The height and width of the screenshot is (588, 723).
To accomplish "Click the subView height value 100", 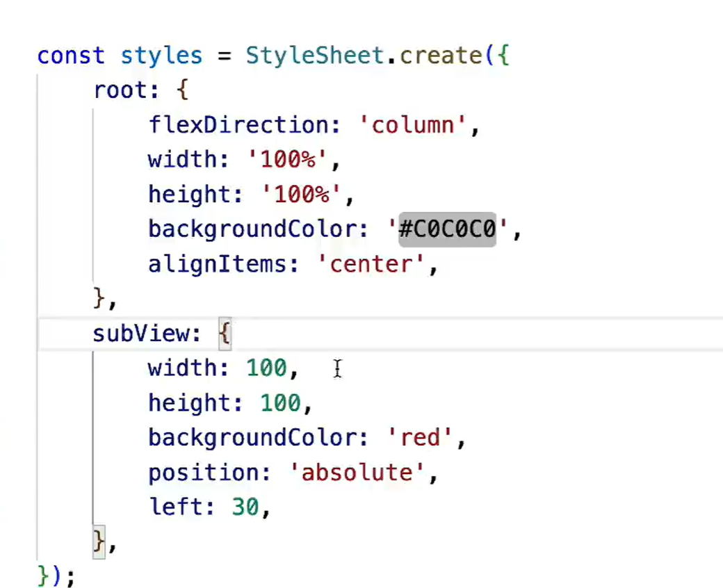I will [280, 403].
